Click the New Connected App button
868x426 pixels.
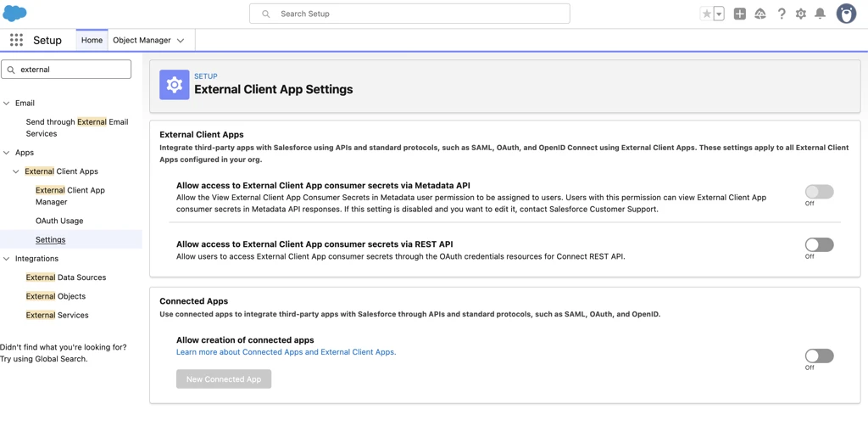(x=224, y=379)
